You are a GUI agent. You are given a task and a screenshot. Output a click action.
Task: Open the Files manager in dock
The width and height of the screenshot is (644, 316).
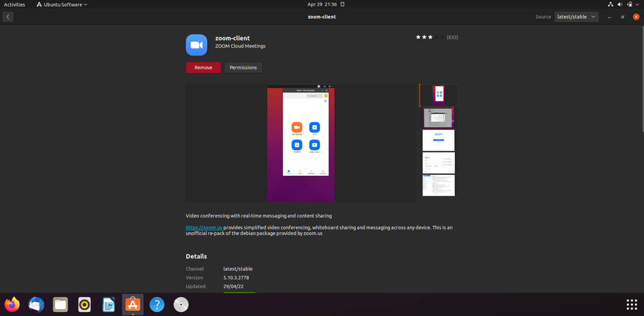60,304
